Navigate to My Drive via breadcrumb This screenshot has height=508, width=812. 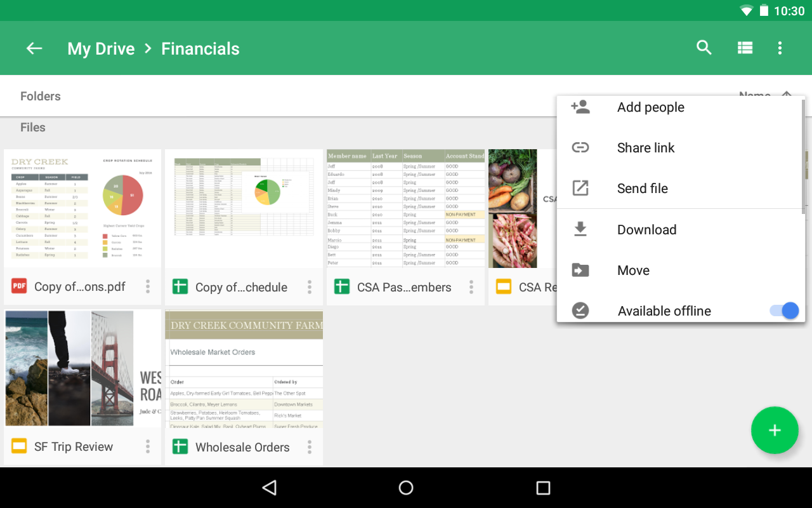point(101,48)
